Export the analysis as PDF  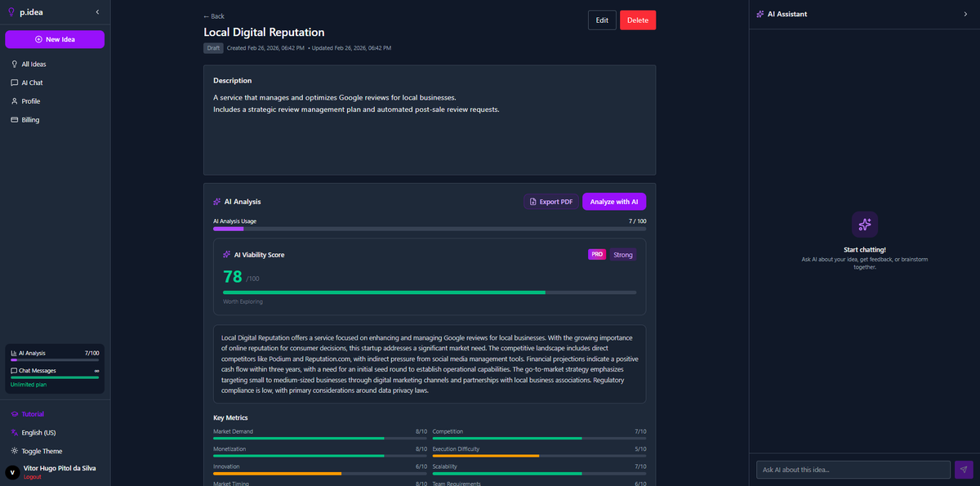click(551, 202)
